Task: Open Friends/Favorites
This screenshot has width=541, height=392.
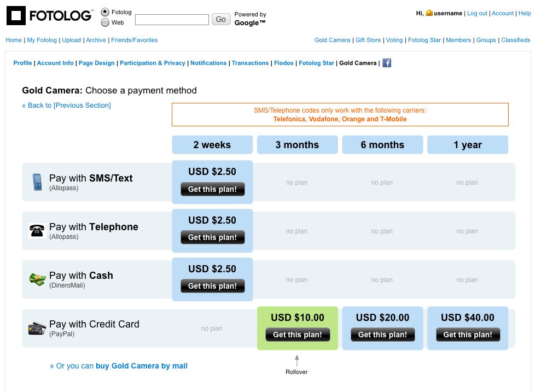Action: [134, 40]
